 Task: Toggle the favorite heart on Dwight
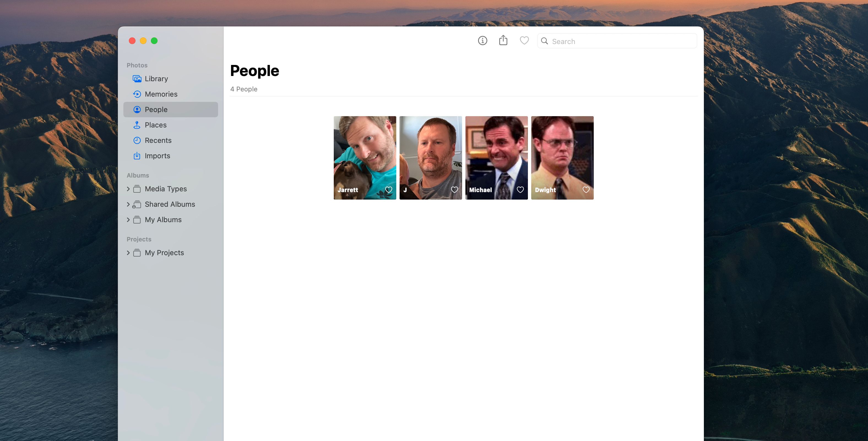586,189
